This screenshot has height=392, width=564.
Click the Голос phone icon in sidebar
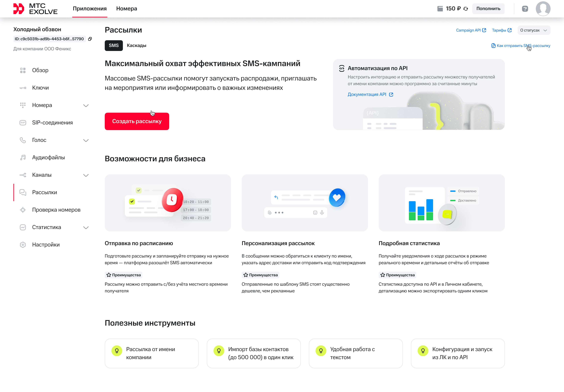coord(23,140)
